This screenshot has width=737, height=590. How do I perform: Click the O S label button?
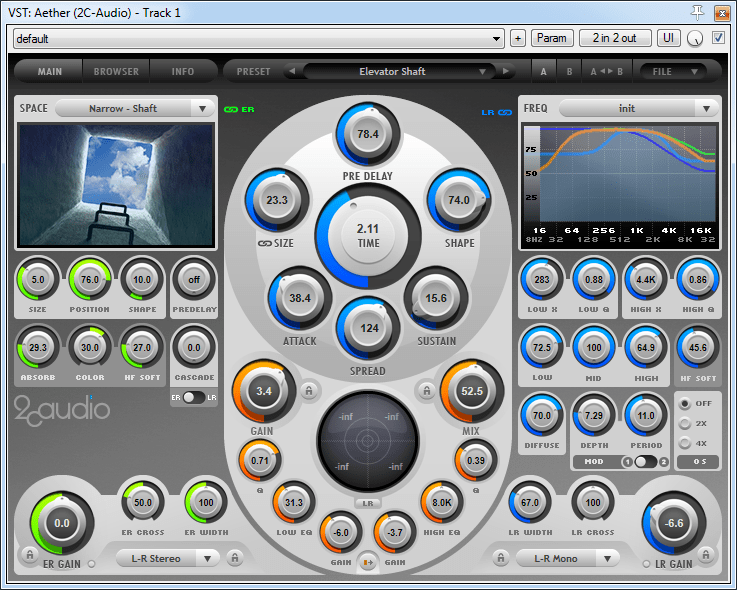tap(700, 462)
